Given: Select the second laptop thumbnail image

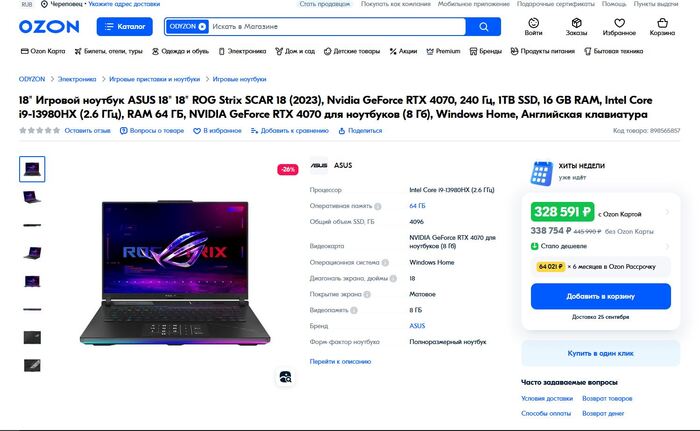Looking at the screenshot, I should click(32, 197).
